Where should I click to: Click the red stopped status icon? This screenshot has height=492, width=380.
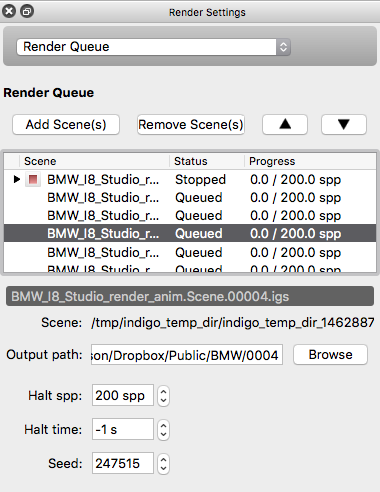(33, 180)
